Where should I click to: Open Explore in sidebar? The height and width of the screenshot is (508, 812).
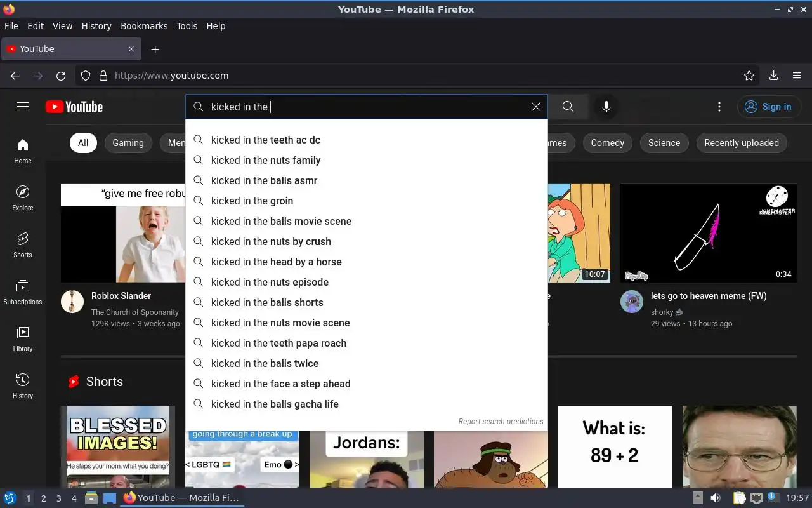pyautogui.click(x=23, y=198)
